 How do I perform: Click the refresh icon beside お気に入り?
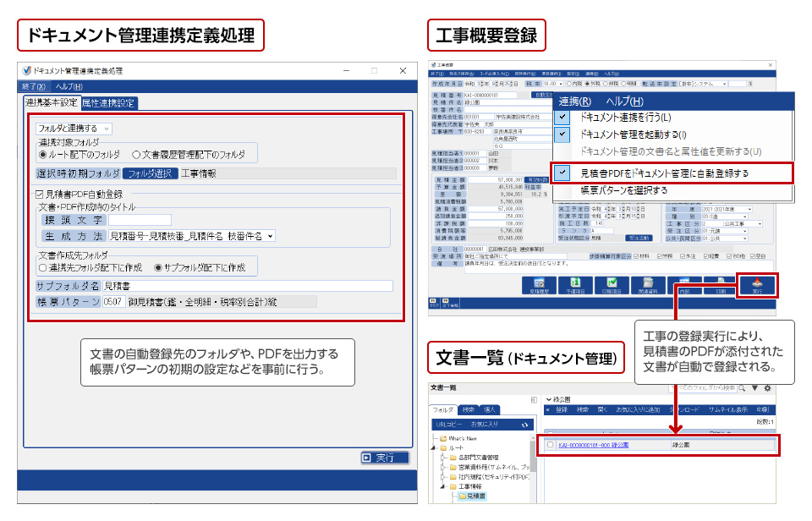(526, 424)
